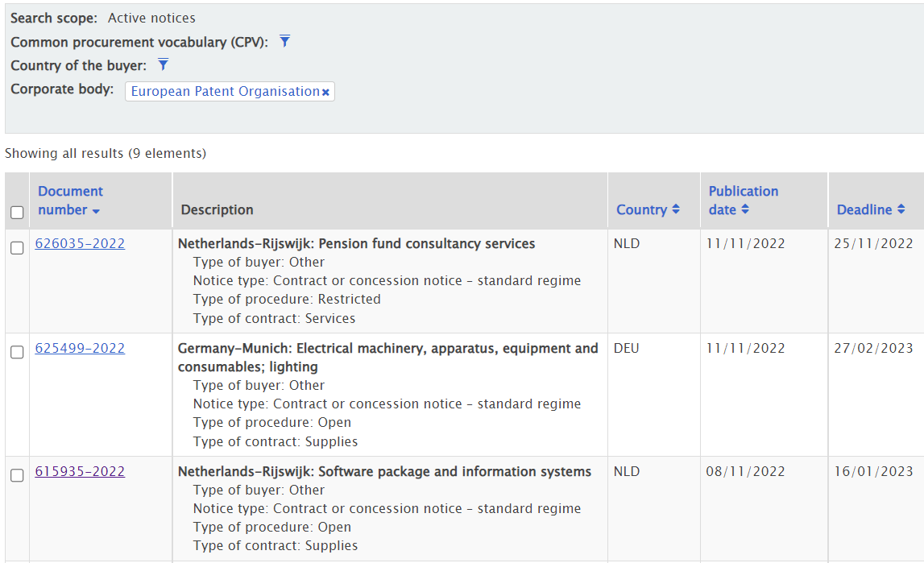Click the Country sort chevron
Viewport: 924px width, 563px height.
click(673, 209)
